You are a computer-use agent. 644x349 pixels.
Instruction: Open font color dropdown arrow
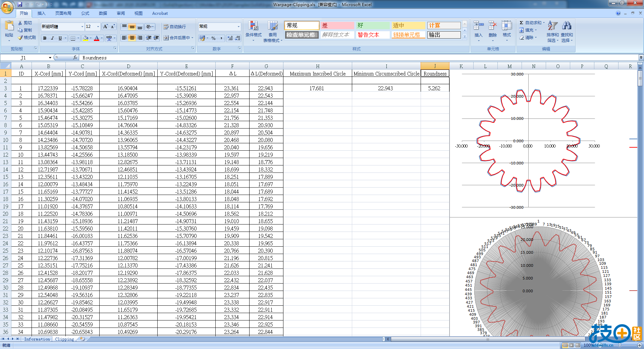(x=102, y=38)
